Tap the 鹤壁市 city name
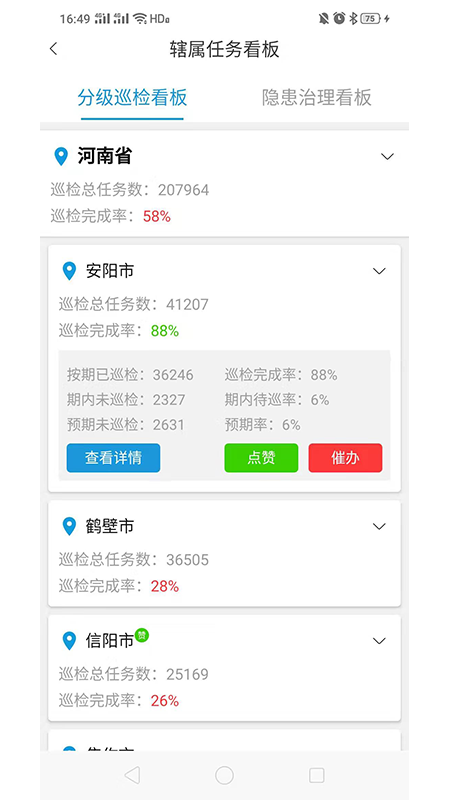The height and width of the screenshot is (800, 450). (110, 526)
